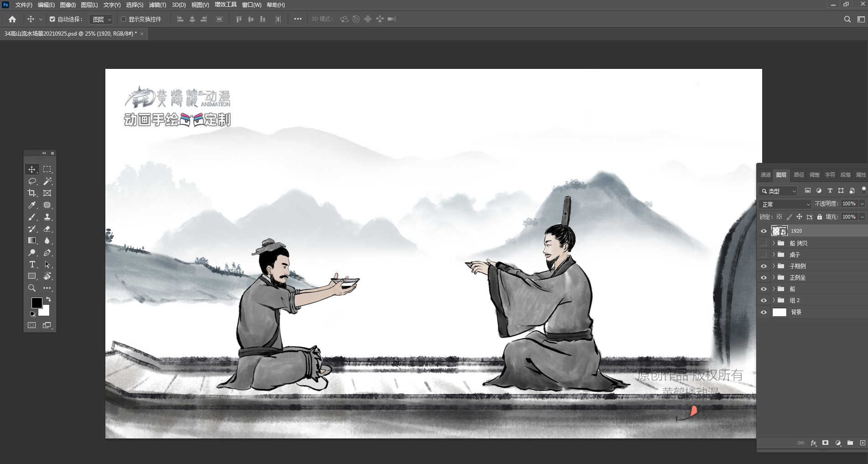Toggle Quick Mask mode
The image size is (868, 464).
pos(31,325)
